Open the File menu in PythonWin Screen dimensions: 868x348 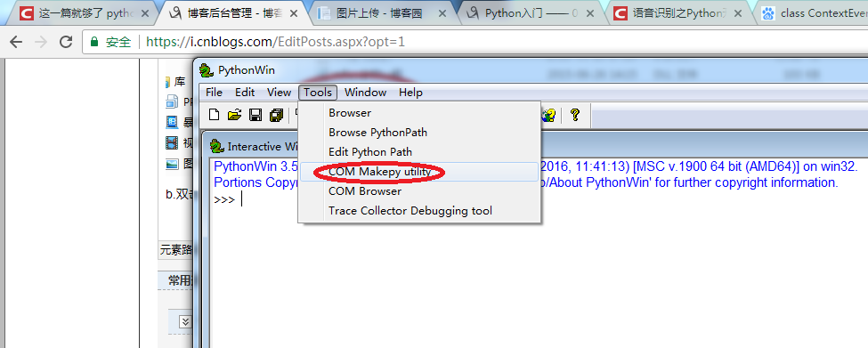[x=214, y=93]
